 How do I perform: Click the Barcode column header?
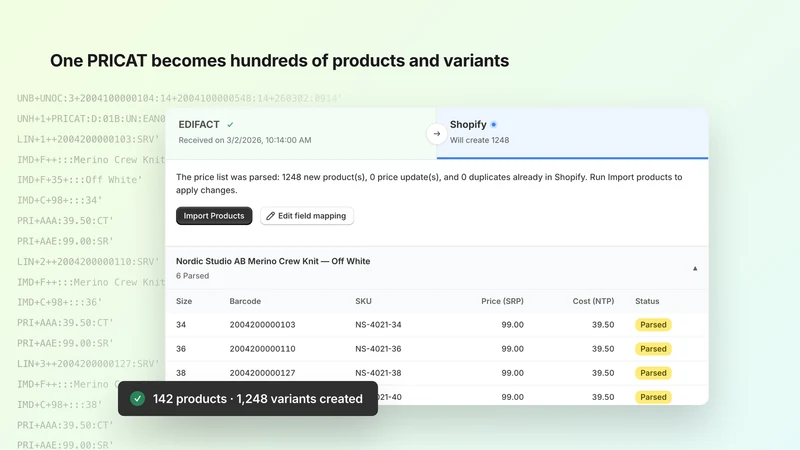click(245, 301)
